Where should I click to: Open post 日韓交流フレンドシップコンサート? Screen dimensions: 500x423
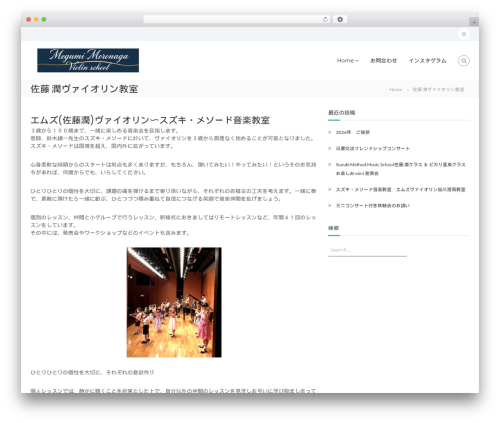(x=372, y=148)
